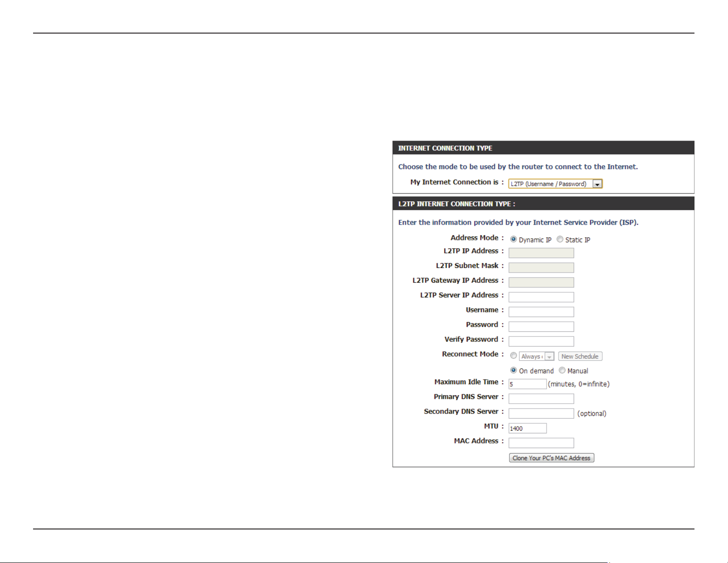
Task: Select the Static IP address mode
Action: (560, 239)
